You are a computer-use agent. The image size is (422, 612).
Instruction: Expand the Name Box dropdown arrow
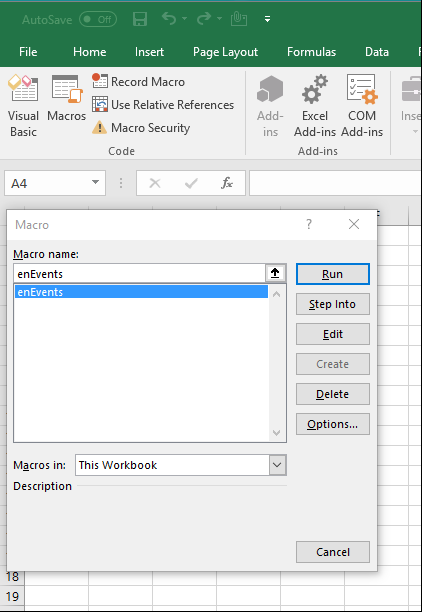click(x=95, y=182)
